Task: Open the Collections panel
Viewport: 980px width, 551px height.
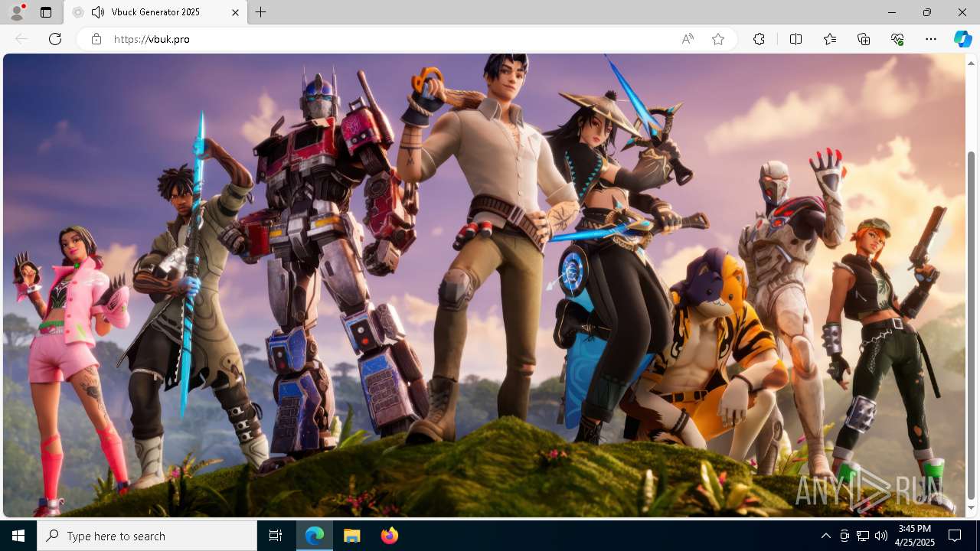Action: 864,39
